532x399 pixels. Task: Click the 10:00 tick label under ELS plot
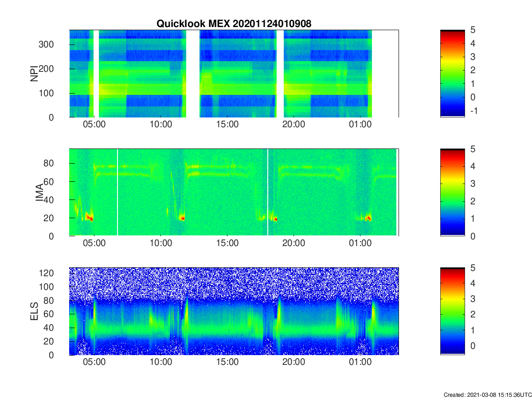161,362
